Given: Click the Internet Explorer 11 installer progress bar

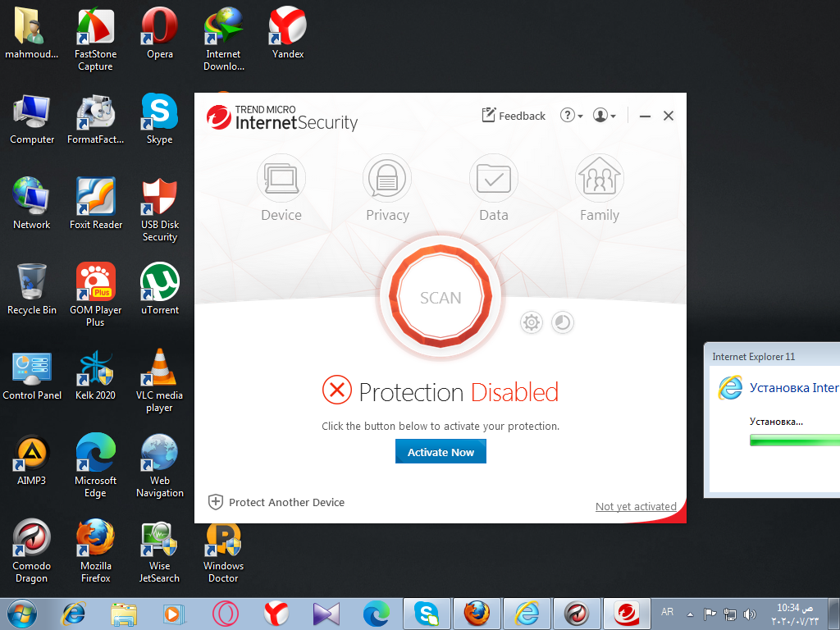Looking at the screenshot, I should (x=794, y=441).
